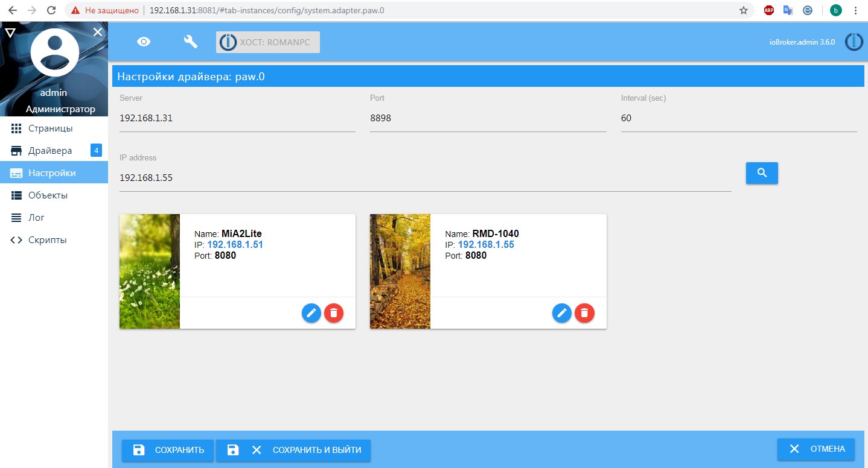Click the RMD-1040 device name text
Viewport: 868px width, 468px height.
click(x=496, y=234)
